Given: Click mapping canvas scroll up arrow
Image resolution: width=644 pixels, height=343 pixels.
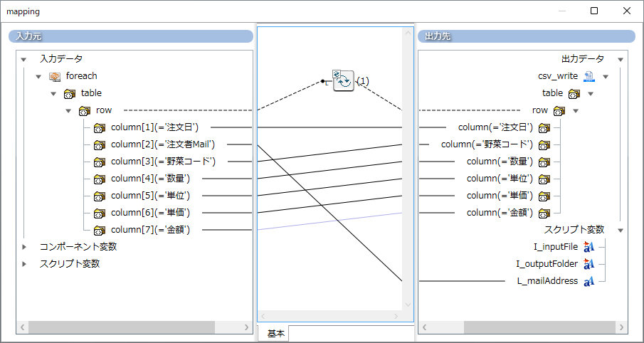Looking at the screenshot, I should tap(408, 33).
